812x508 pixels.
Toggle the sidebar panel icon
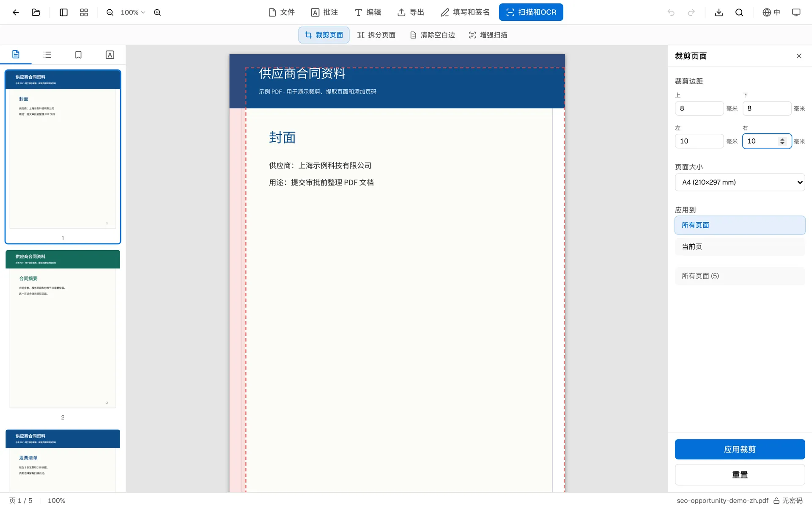63,12
